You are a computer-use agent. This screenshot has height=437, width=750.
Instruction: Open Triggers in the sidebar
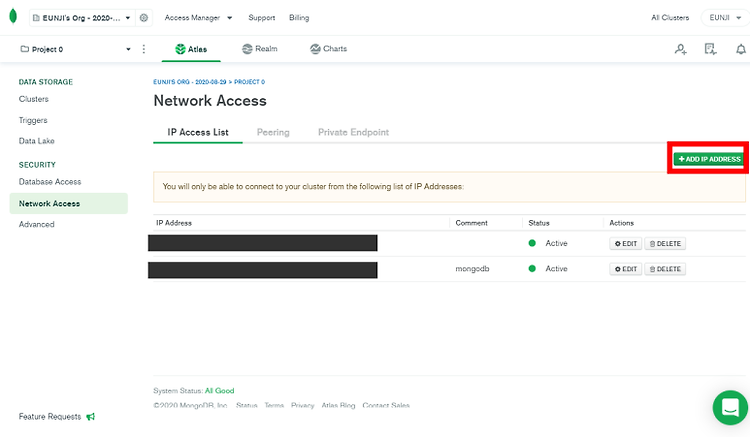pos(33,120)
